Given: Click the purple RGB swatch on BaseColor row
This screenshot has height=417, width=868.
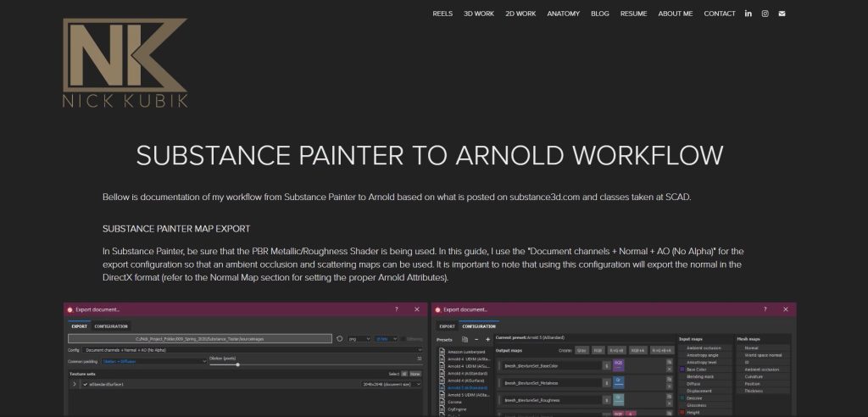Looking at the screenshot, I should (x=618, y=365).
